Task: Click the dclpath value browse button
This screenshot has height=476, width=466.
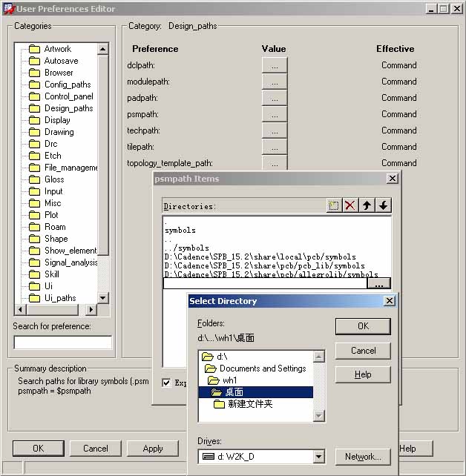Action: 275,65
